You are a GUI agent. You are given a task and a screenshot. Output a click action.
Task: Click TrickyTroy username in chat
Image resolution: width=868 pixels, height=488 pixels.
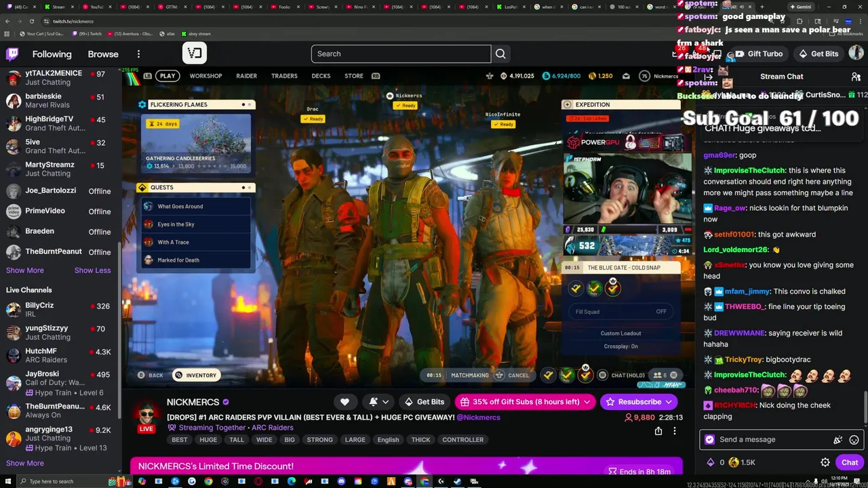(744, 360)
